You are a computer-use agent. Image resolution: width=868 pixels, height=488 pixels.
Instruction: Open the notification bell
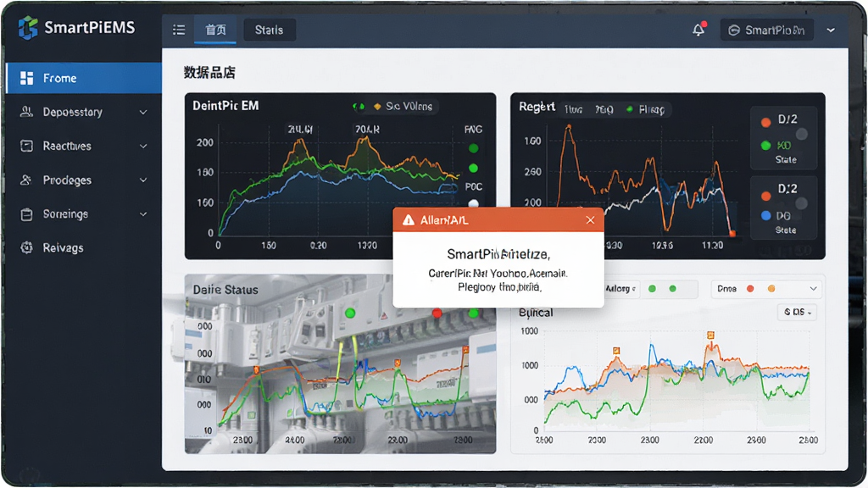point(698,30)
